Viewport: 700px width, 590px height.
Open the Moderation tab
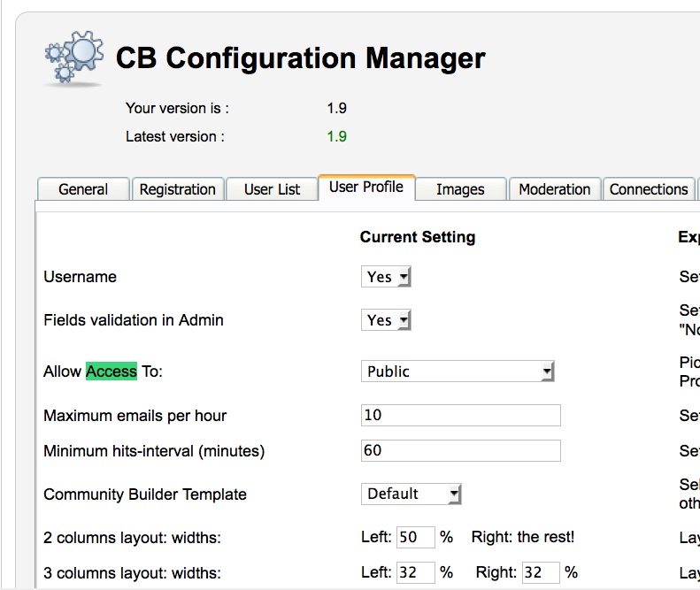tap(555, 189)
